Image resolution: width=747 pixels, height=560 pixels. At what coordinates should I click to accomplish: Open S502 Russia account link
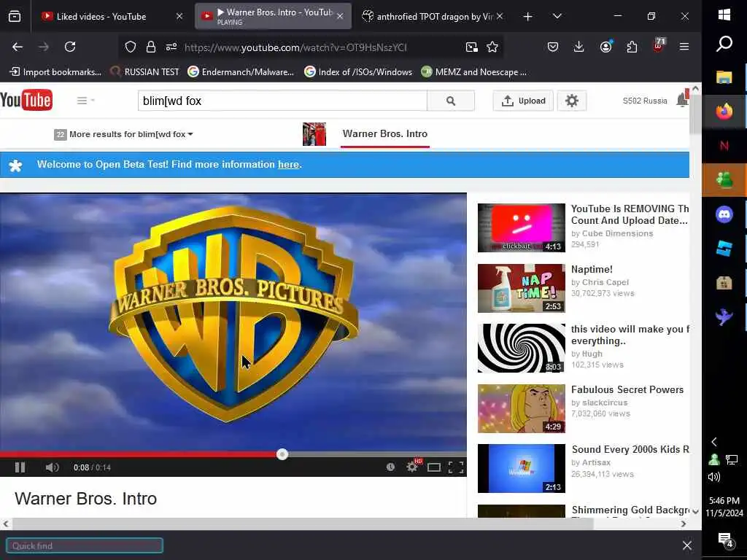645,101
